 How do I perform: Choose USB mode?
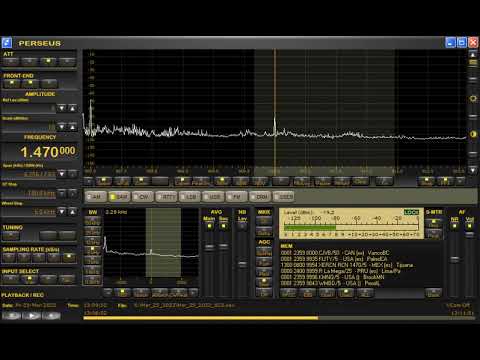(213, 197)
